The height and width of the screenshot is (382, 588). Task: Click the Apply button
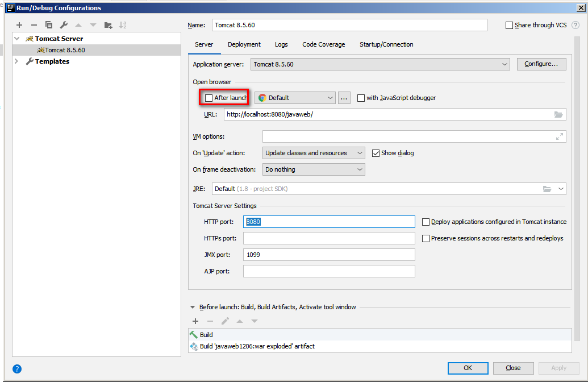(x=559, y=368)
